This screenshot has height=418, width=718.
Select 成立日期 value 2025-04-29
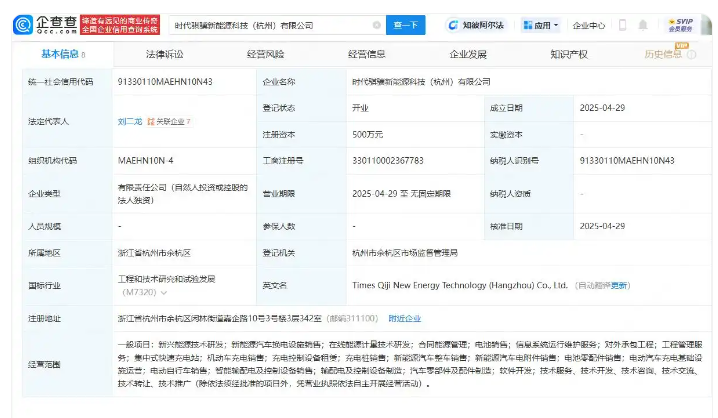602,108
